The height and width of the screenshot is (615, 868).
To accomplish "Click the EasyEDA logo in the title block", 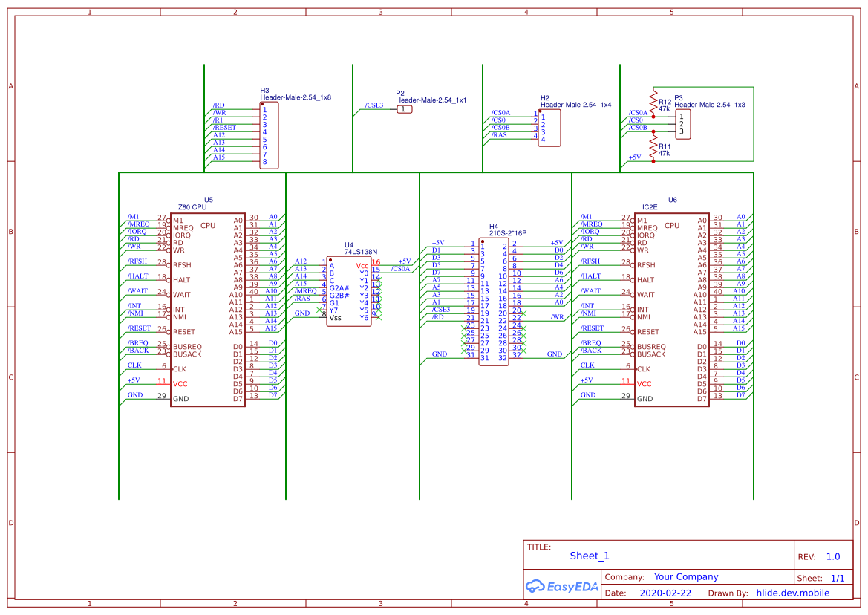I will click(562, 586).
